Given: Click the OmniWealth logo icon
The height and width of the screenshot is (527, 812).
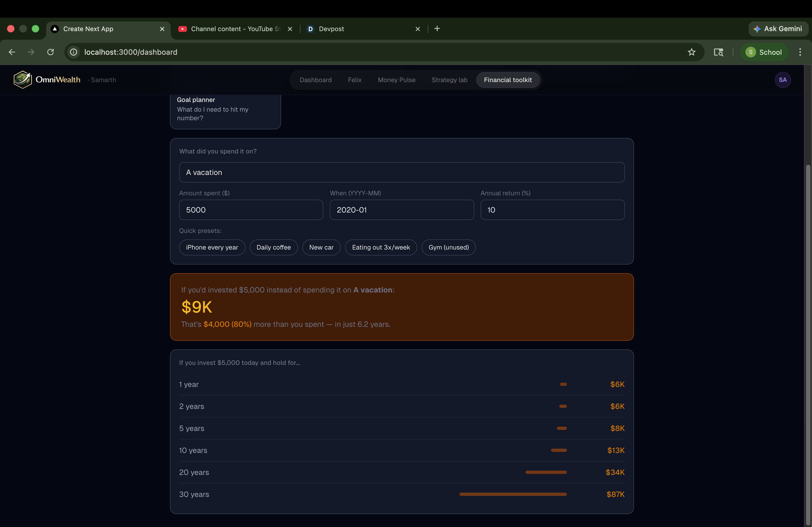Looking at the screenshot, I should click(23, 80).
